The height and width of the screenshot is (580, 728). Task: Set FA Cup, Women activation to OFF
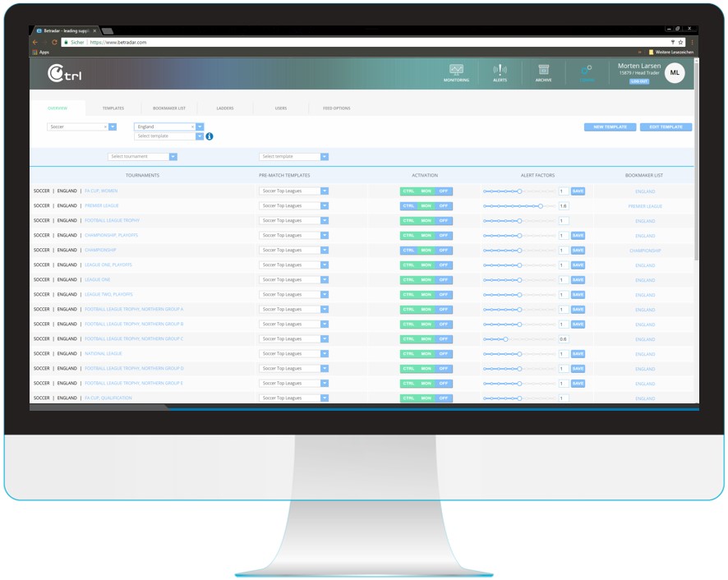[x=444, y=191]
